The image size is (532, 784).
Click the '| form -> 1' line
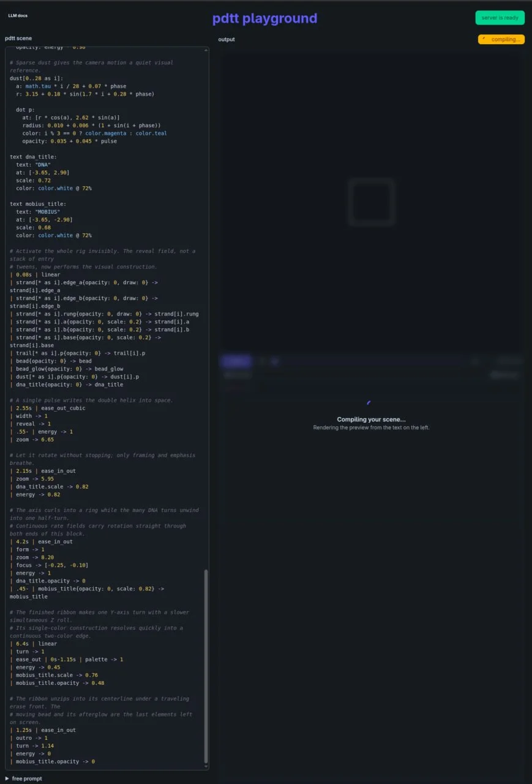pos(27,550)
